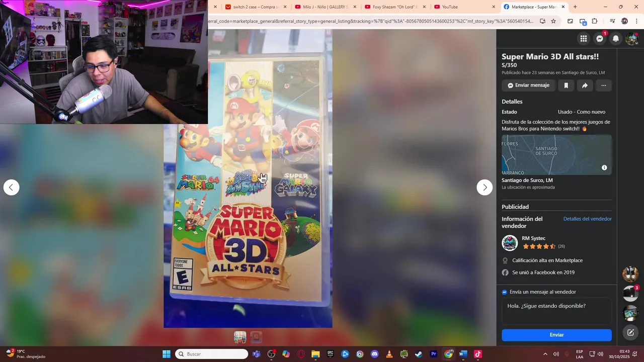Open the Santiago de Surco map
This screenshot has height=362, width=644.
[x=556, y=155]
